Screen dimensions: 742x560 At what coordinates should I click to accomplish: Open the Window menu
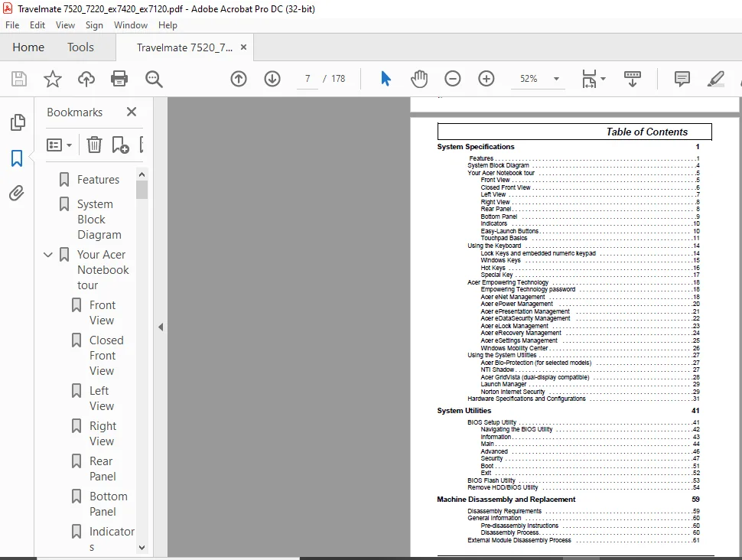[131, 25]
